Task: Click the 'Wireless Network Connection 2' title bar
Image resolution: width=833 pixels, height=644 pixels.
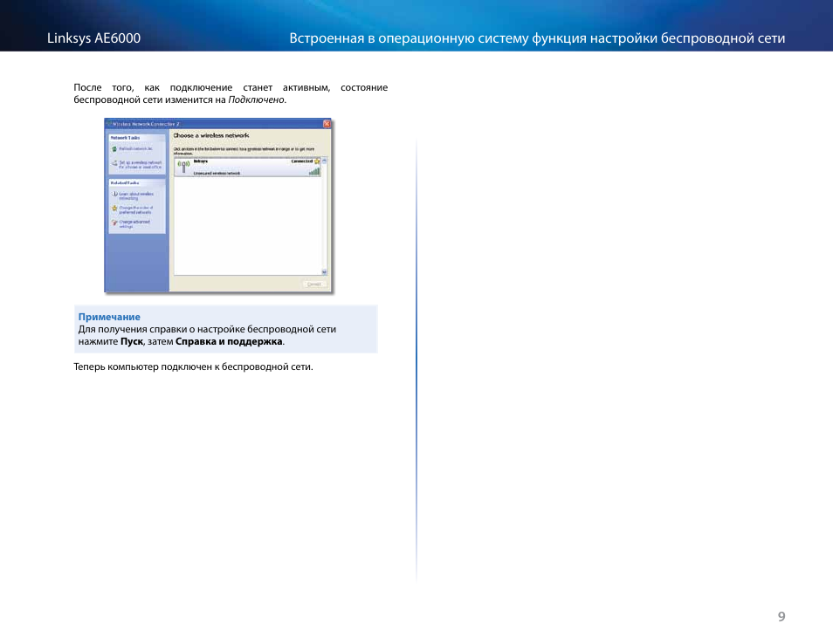Action: tap(218, 124)
